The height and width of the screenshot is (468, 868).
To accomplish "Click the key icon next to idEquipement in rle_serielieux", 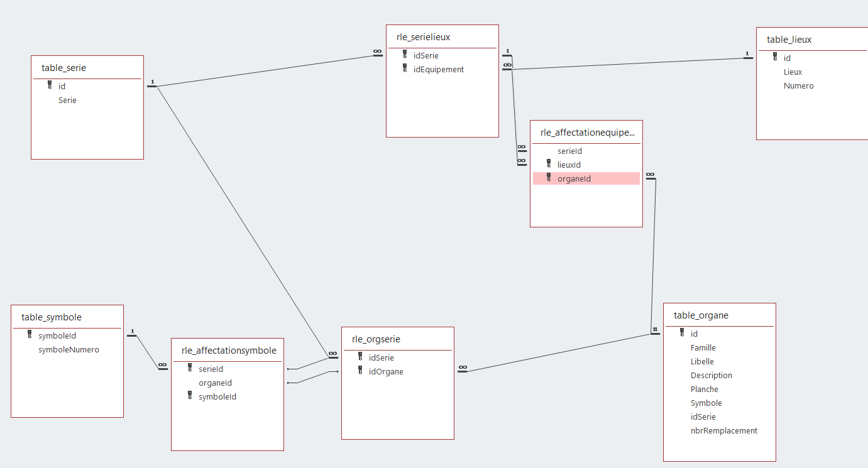I will coord(405,68).
